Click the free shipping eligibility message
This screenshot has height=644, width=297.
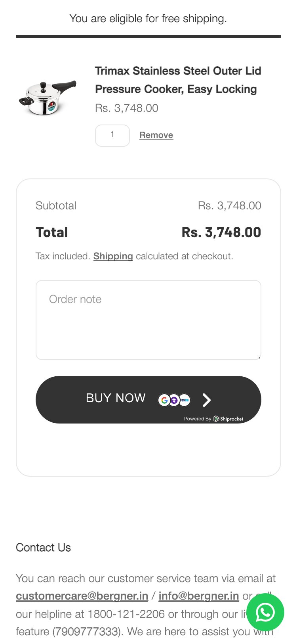148,19
